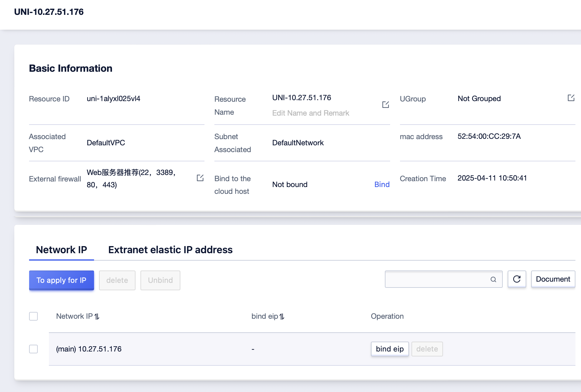Image resolution: width=581 pixels, height=392 pixels.
Task: Refresh the Network IP list
Action: pos(517,279)
